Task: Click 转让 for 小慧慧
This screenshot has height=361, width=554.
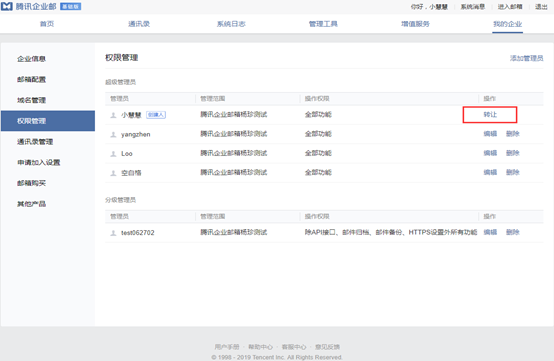Action: click(x=490, y=114)
